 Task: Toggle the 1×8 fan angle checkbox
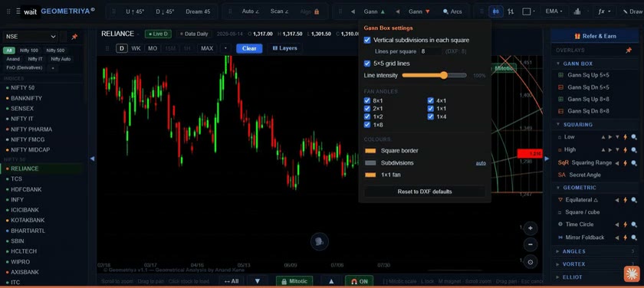(x=367, y=125)
